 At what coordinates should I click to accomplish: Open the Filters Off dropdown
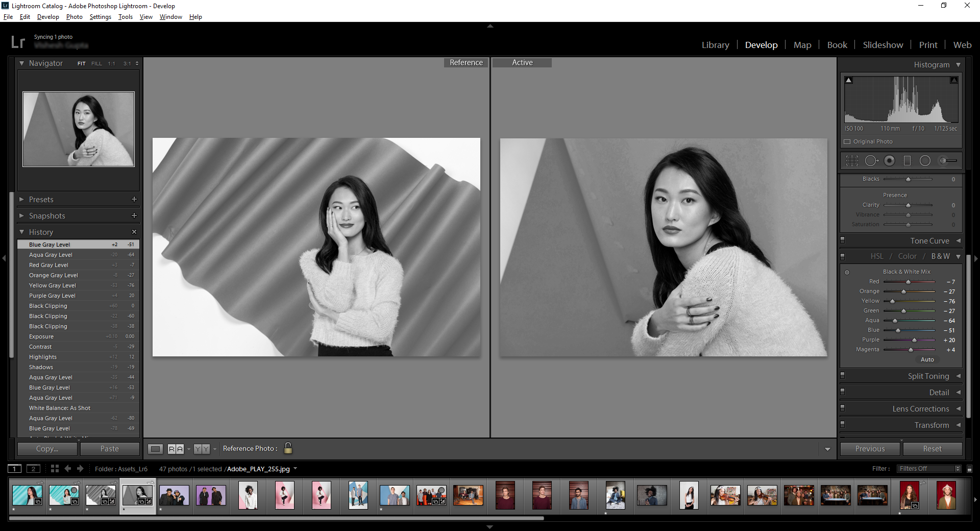pyautogui.click(x=928, y=468)
